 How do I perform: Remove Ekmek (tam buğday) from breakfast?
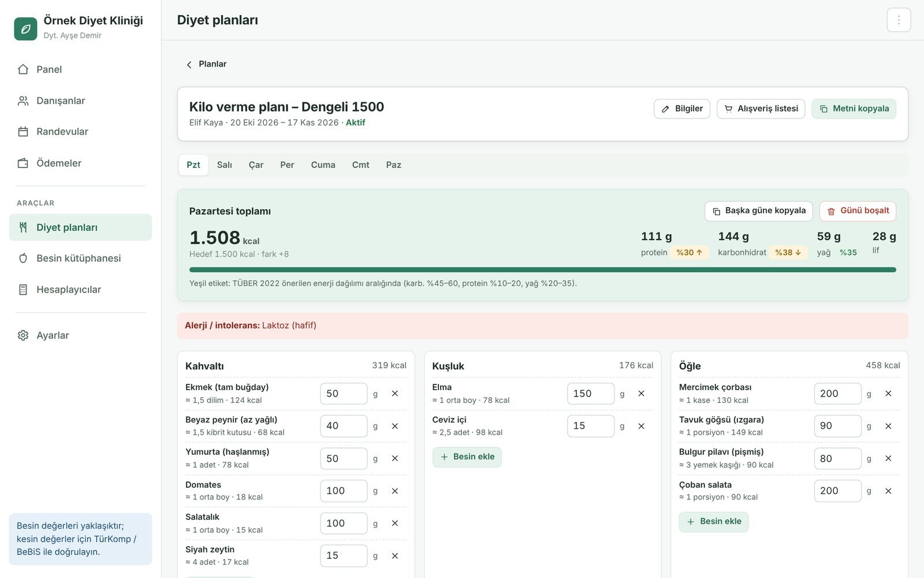coord(395,394)
